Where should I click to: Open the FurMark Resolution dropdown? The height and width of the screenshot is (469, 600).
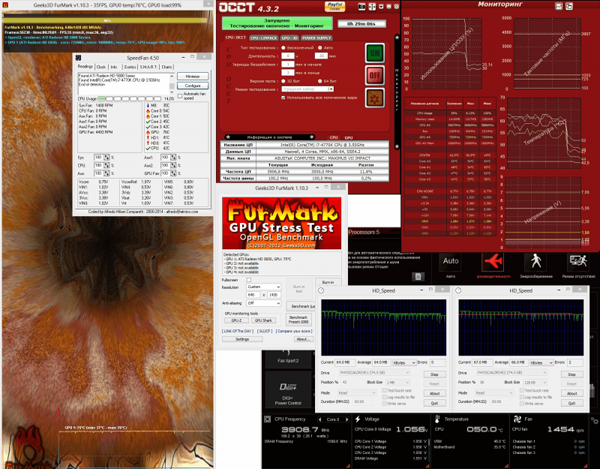[264, 287]
